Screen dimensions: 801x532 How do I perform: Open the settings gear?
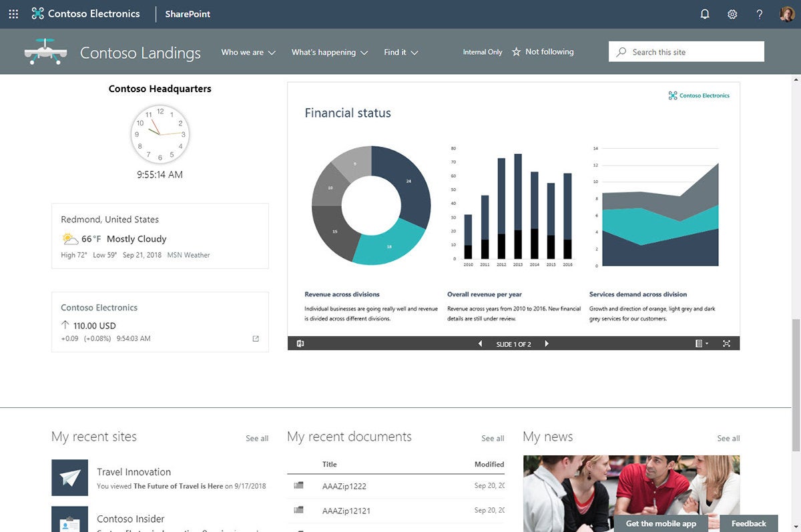(732, 14)
